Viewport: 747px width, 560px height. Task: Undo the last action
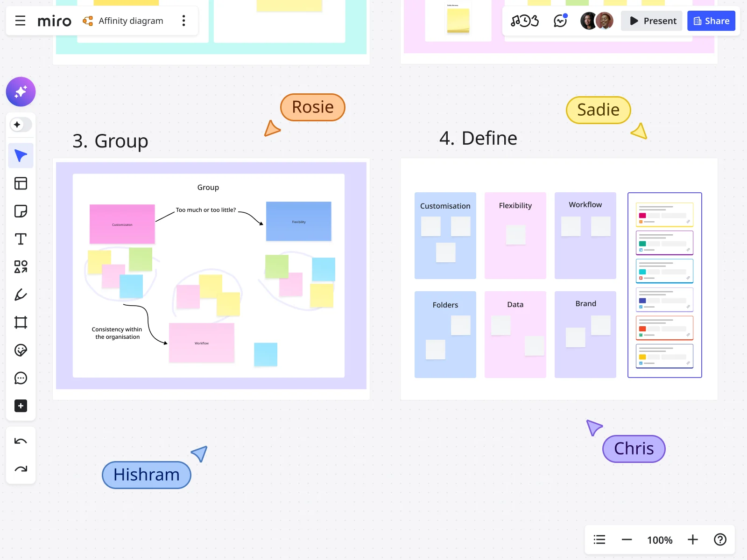[21, 440]
